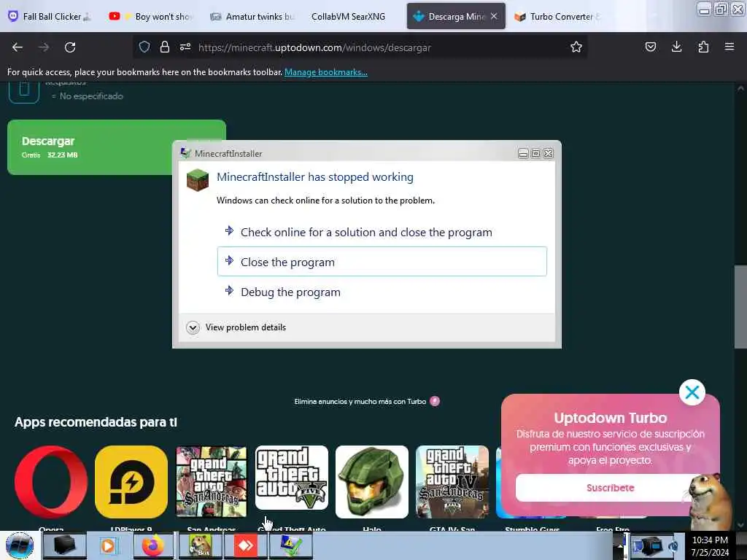Open the tracking protection shield icon
The image size is (747, 560).
pos(144,47)
